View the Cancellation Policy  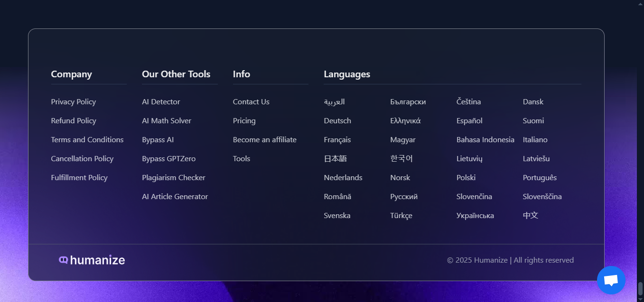click(x=82, y=159)
